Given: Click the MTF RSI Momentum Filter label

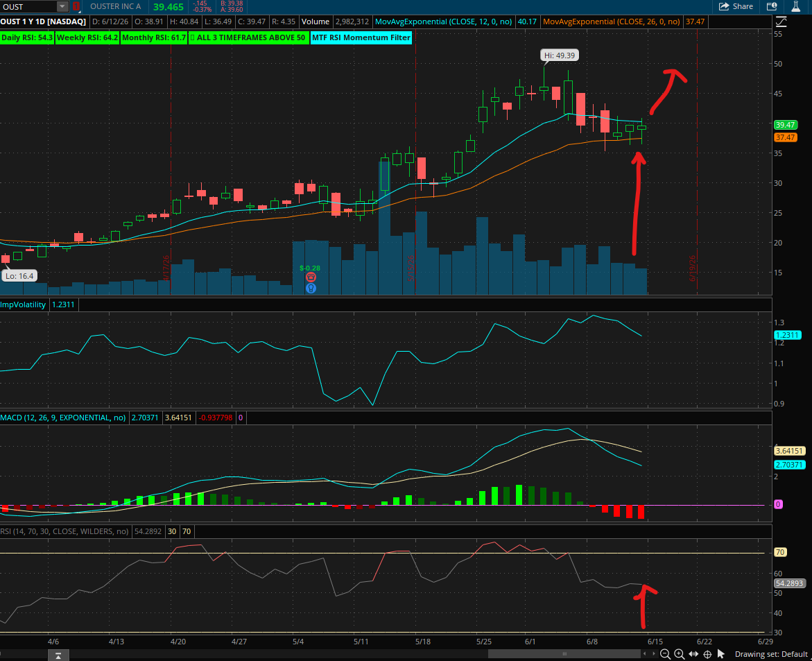Looking at the screenshot, I should click(x=361, y=37).
